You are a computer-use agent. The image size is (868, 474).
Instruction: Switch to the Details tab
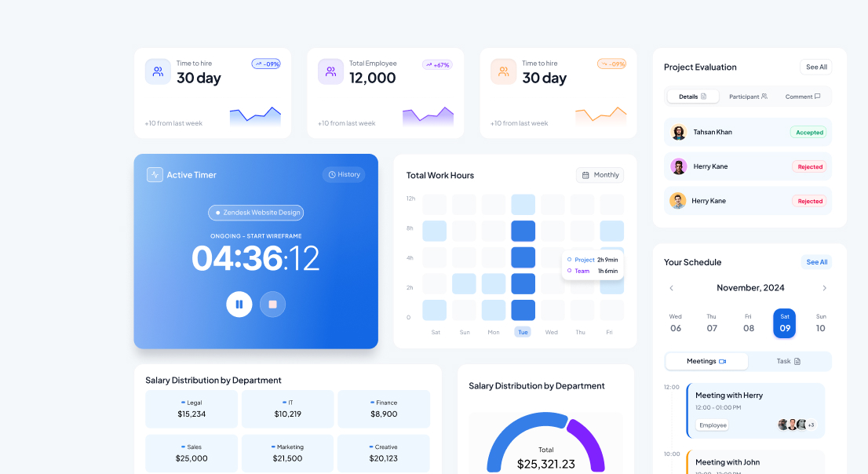[692, 97]
